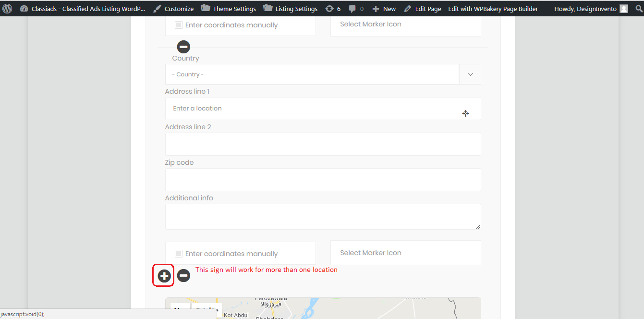The width and height of the screenshot is (644, 319).
Task: Open the New content menu
Action: coord(384,9)
